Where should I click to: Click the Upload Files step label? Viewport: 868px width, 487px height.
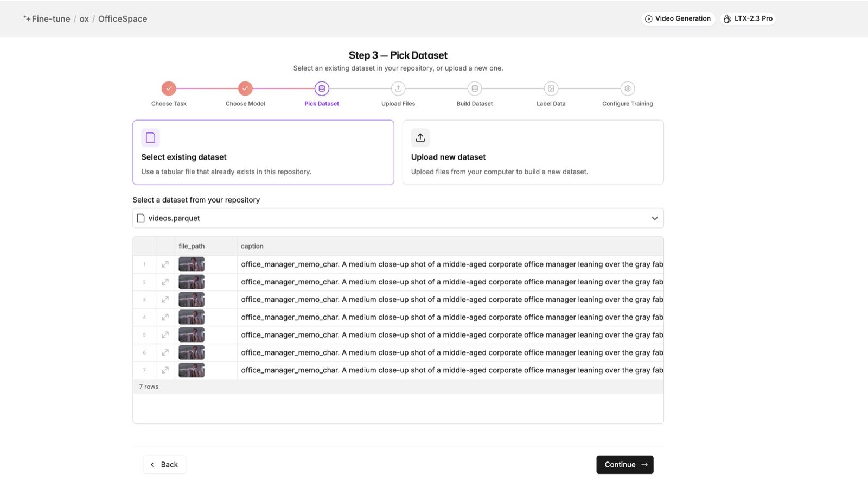click(x=398, y=104)
